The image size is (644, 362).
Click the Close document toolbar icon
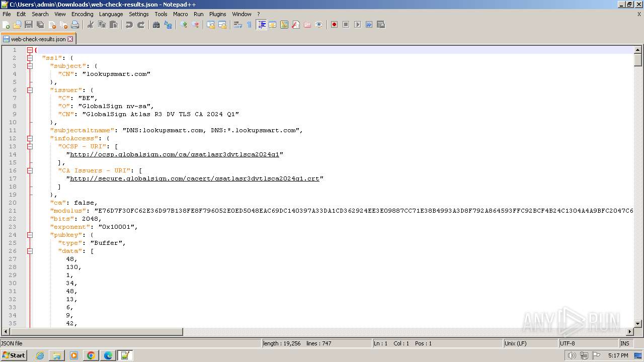[52, 25]
